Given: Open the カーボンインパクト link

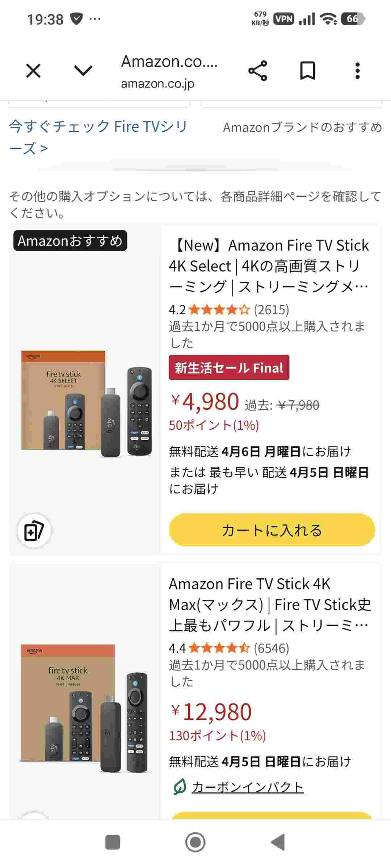Looking at the screenshot, I should point(248,787).
